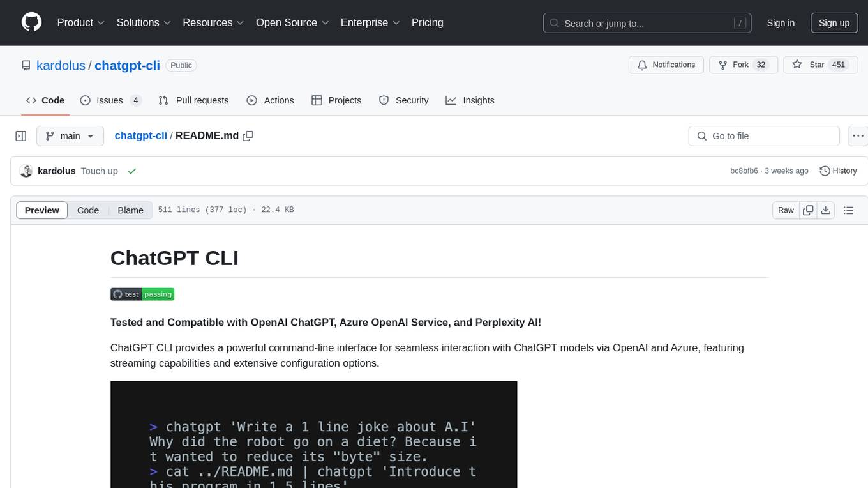The width and height of the screenshot is (868, 488).
Task: Expand the Product menu
Action: (x=81, y=22)
